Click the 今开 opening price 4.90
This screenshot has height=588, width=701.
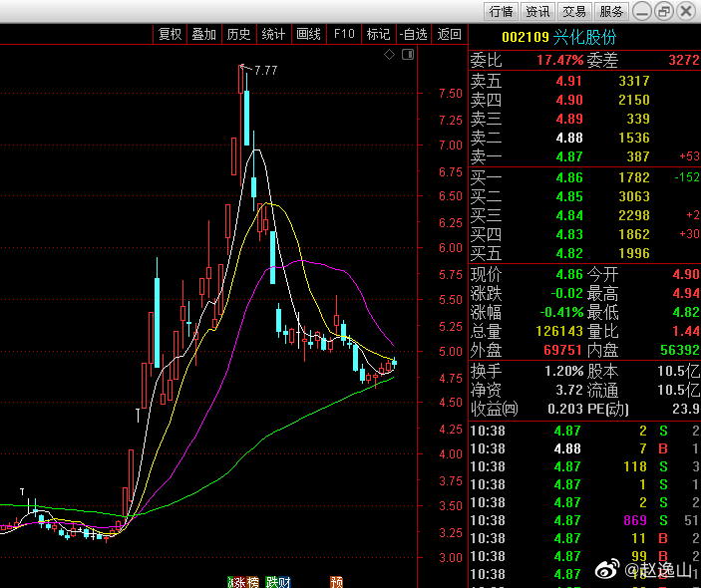point(686,274)
